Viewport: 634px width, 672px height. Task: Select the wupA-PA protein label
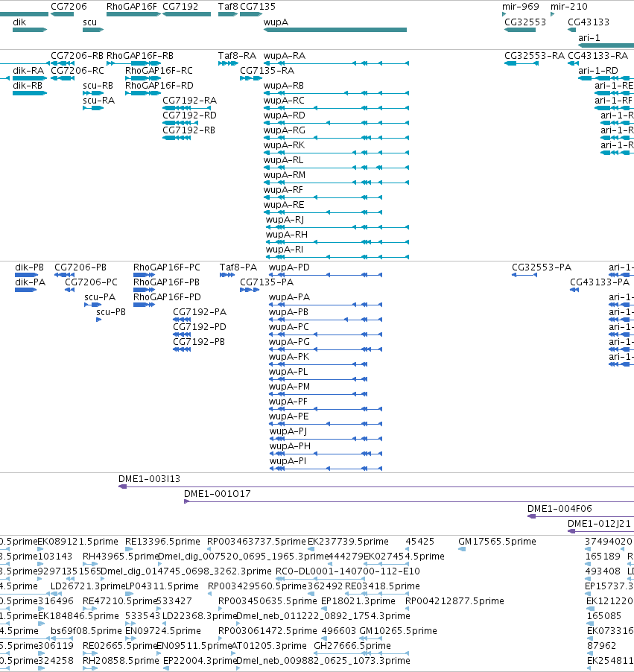[289, 297]
